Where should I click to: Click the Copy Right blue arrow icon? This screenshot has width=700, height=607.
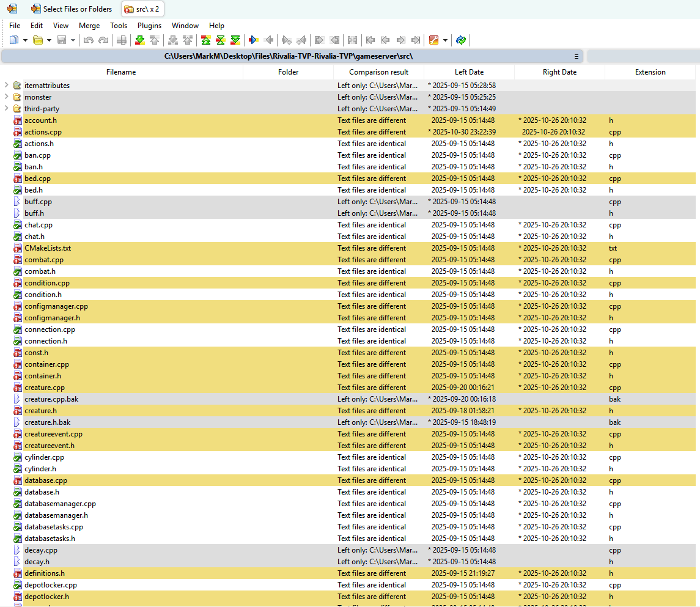[x=254, y=40]
